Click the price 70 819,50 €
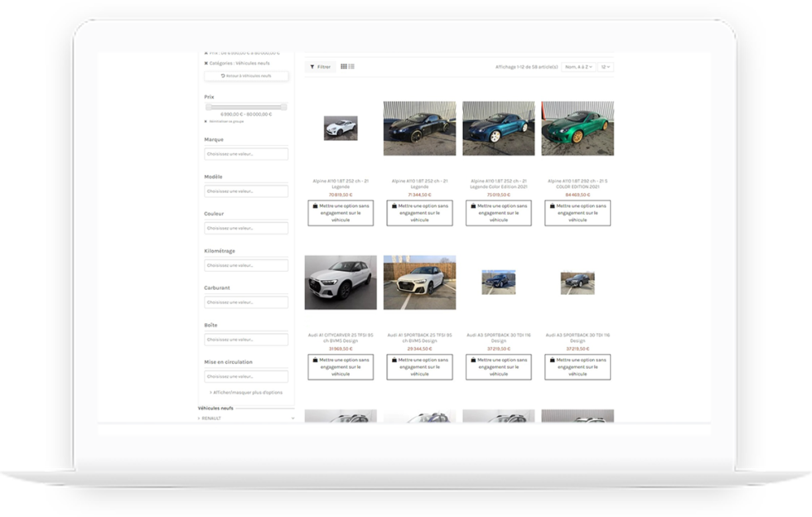The image size is (812, 517). point(341,196)
